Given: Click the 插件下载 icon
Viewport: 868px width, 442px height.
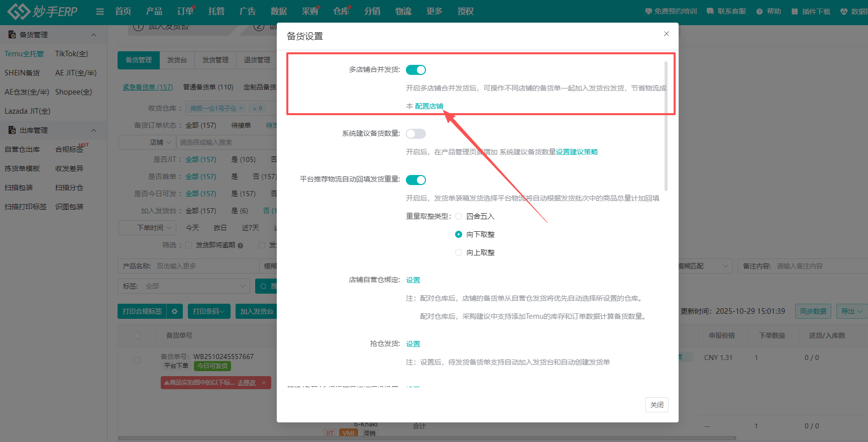Looking at the screenshot, I should pos(795,11).
